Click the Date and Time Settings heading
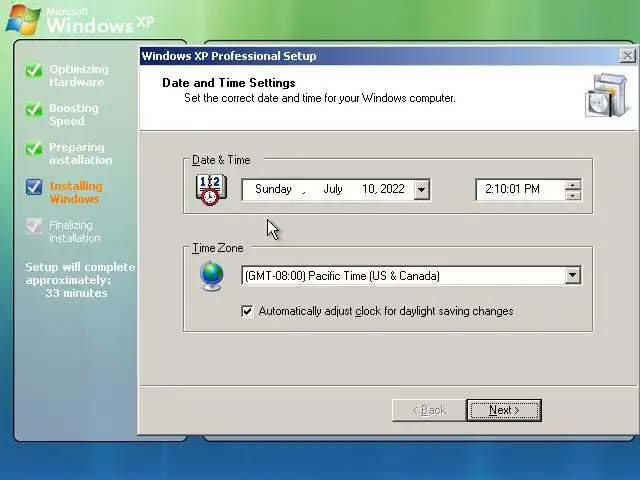The height and width of the screenshot is (480, 640). (229, 83)
